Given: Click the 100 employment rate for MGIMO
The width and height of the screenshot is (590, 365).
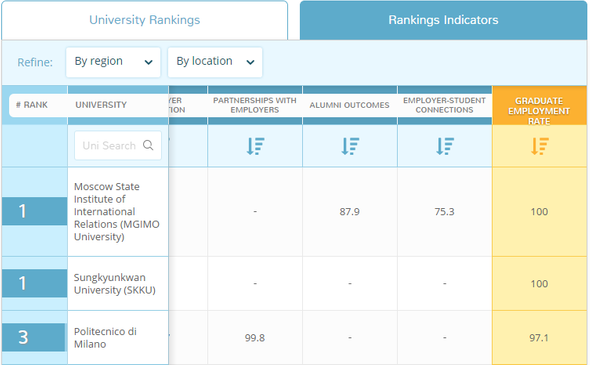Looking at the screenshot, I should coord(539,212).
